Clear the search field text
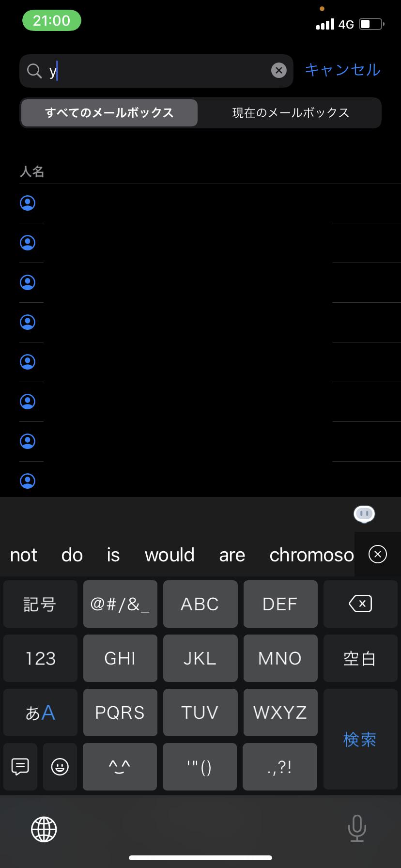This screenshot has width=401, height=868. (x=279, y=71)
